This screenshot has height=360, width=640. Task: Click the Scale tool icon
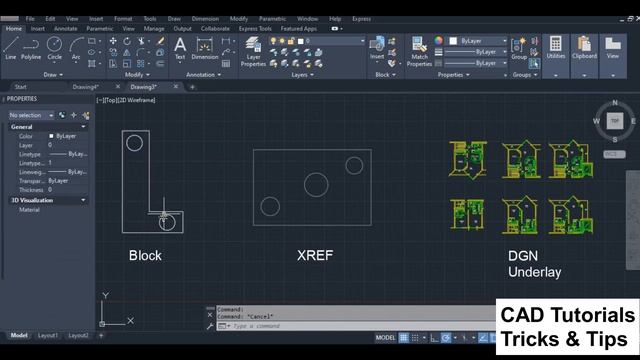127,64
